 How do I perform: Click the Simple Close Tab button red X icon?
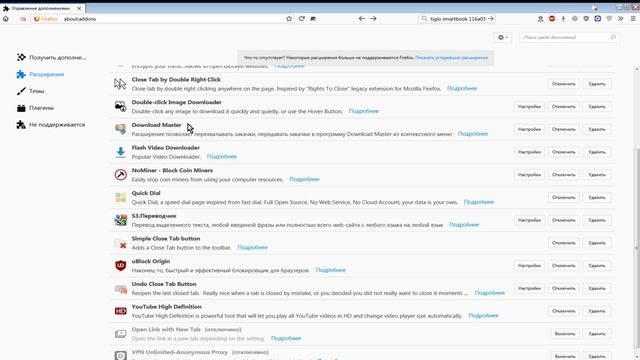coord(120,243)
